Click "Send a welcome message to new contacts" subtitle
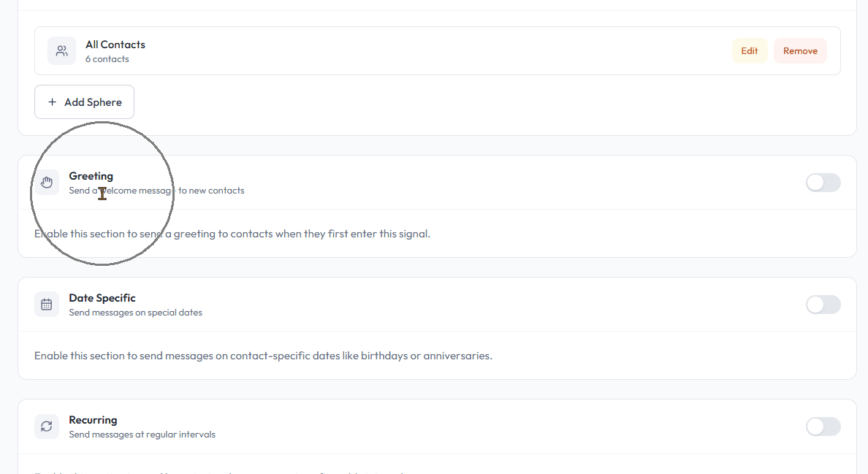This screenshot has width=868, height=474. pos(156,191)
